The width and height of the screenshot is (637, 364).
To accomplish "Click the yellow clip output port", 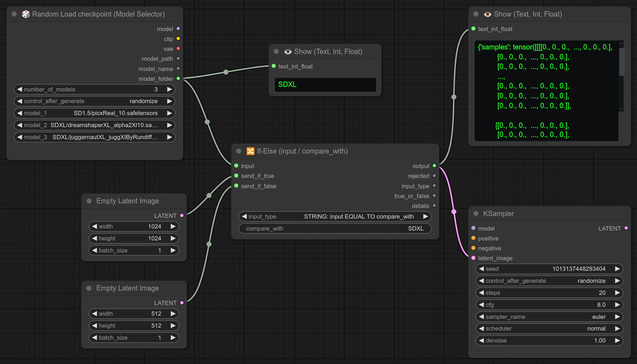I will click(x=178, y=38).
